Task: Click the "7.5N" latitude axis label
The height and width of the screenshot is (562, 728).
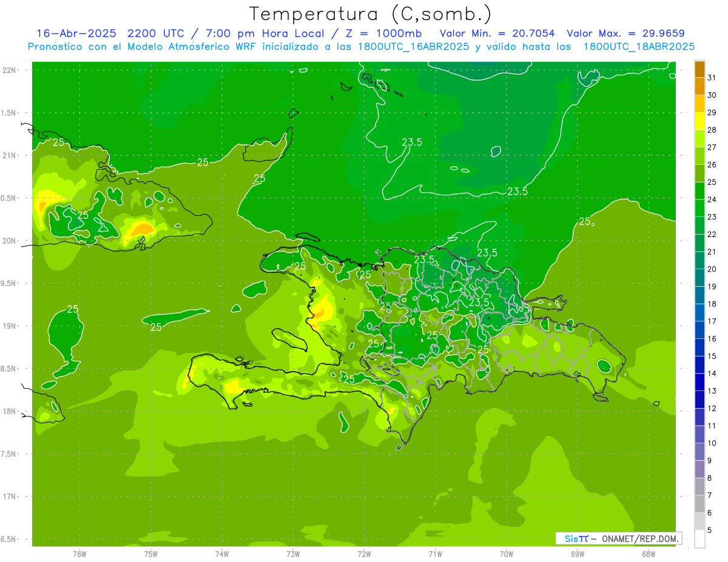Action: tap(8, 454)
